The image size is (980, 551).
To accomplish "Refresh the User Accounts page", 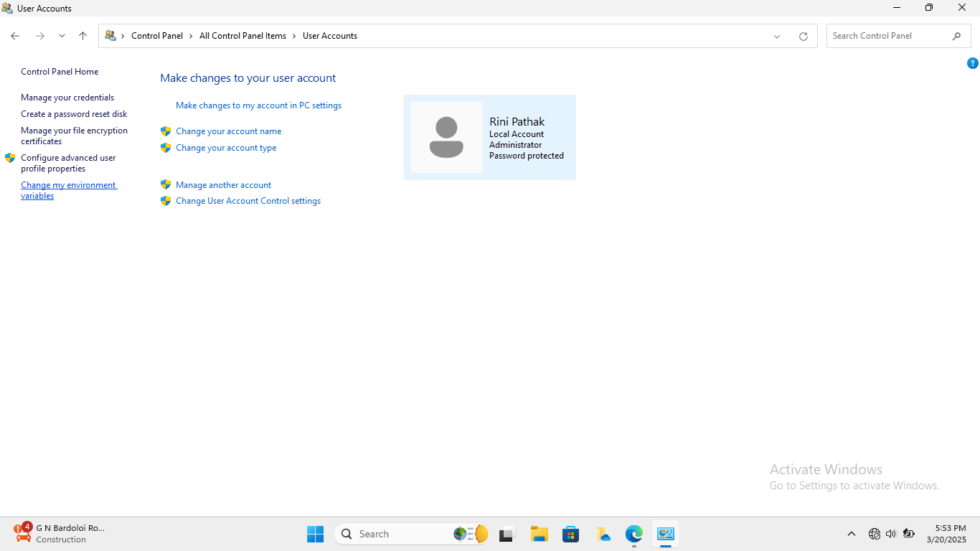I will pos(803,37).
